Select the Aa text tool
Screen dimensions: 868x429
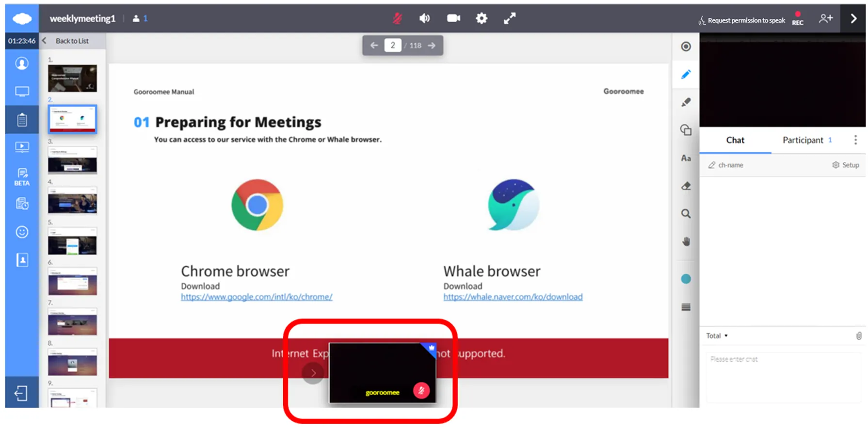coord(686,158)
